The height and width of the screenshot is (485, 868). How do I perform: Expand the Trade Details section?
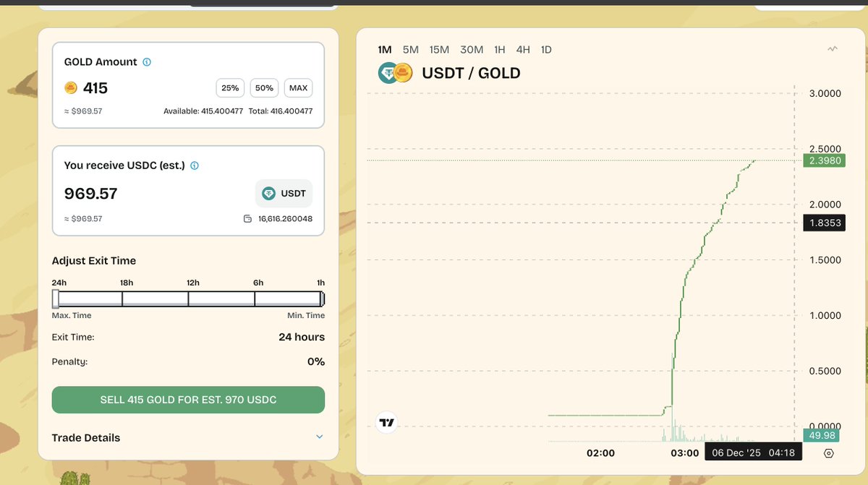click(319, 437)
